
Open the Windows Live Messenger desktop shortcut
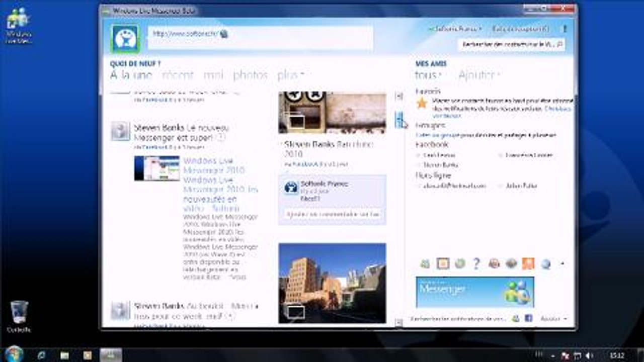click(19, 26)
